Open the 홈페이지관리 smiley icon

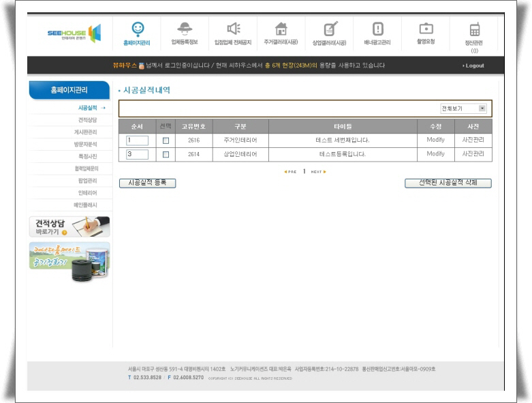tap(138, 29)
